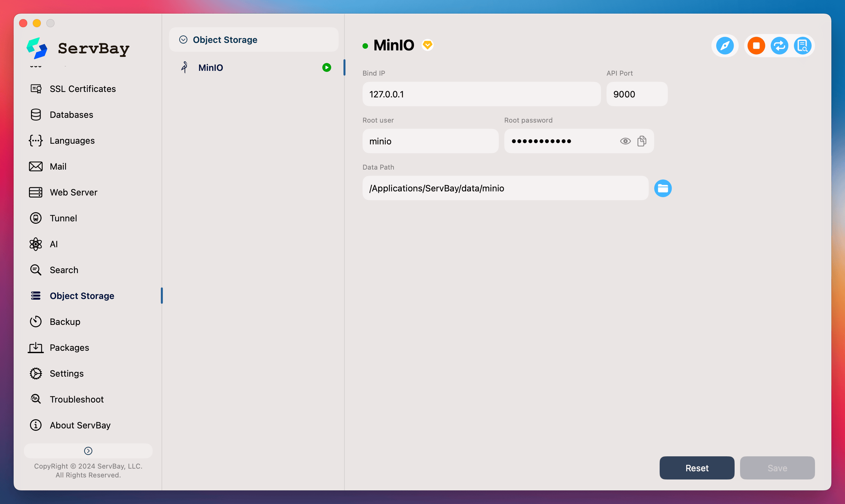The height and width of the screenshot is (504, 845).
Task: Click the Troubleshoot icon
Action: pos(35,399)
